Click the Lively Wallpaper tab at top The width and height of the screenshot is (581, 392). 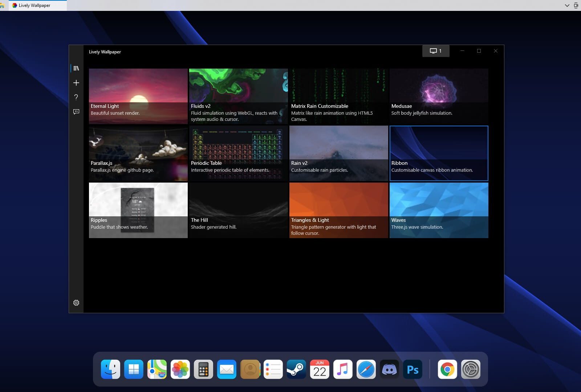pyautogui.click(x=34, y=5)
